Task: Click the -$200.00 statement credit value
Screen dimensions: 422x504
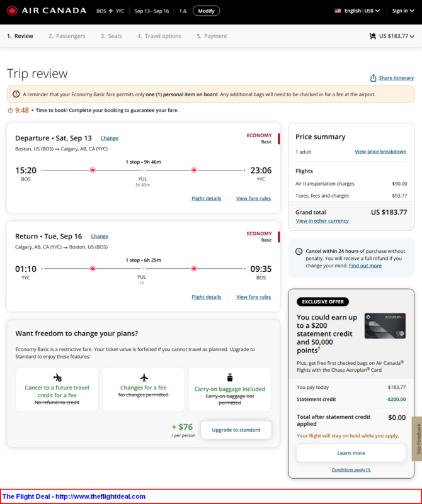Action: [x=396, y=400]
